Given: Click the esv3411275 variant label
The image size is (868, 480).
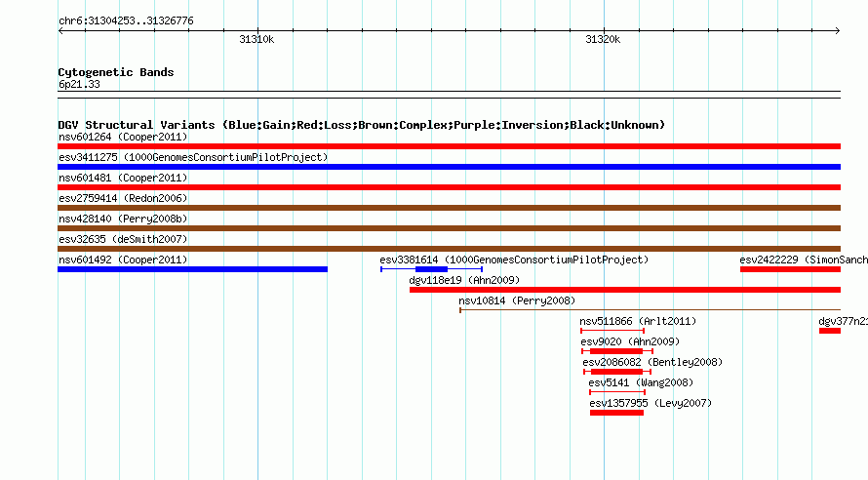Looking at the screenshot, I should coord(193,157).
